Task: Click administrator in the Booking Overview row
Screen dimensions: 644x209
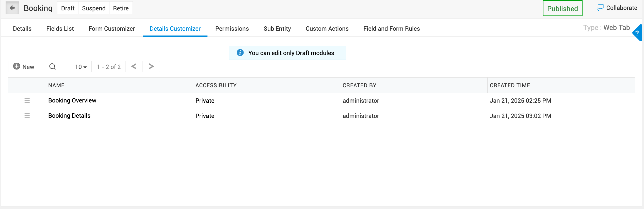Action: point(361,101)
